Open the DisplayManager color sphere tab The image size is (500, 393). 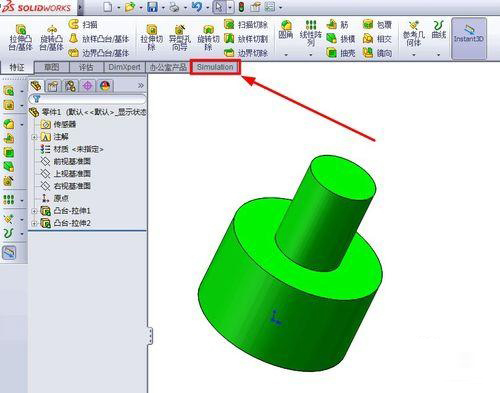tap(105, 86)
